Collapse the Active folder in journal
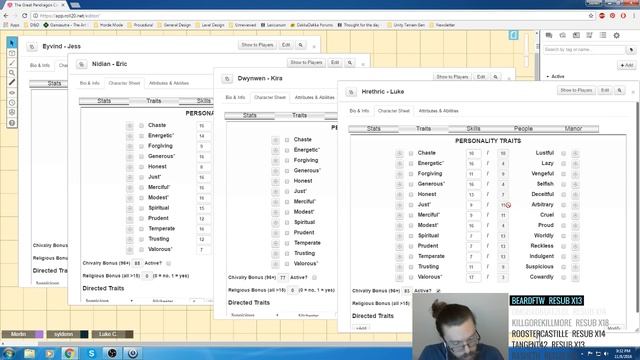The height and width of the screenshot is (360, 640). (548, 77)
